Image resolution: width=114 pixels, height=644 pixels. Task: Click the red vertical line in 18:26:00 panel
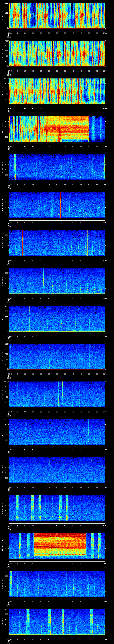58,394
